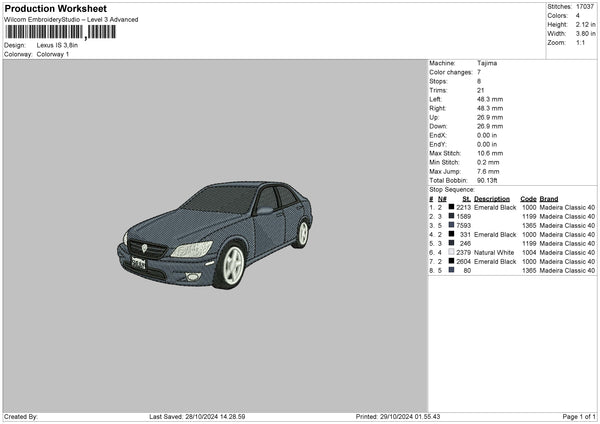Select the Brand column header

pos(551,198)
